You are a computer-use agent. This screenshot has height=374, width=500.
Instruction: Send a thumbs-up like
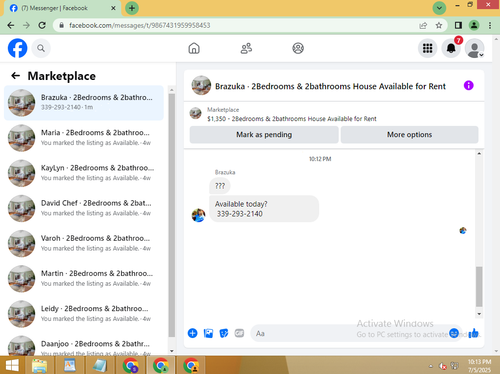473,333
